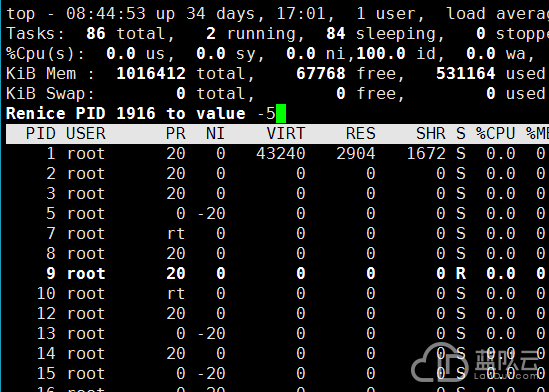Image resolution: width=549 pixels, height=392 pixels.
Task: Click the PR column header
Action: [175, 133]
